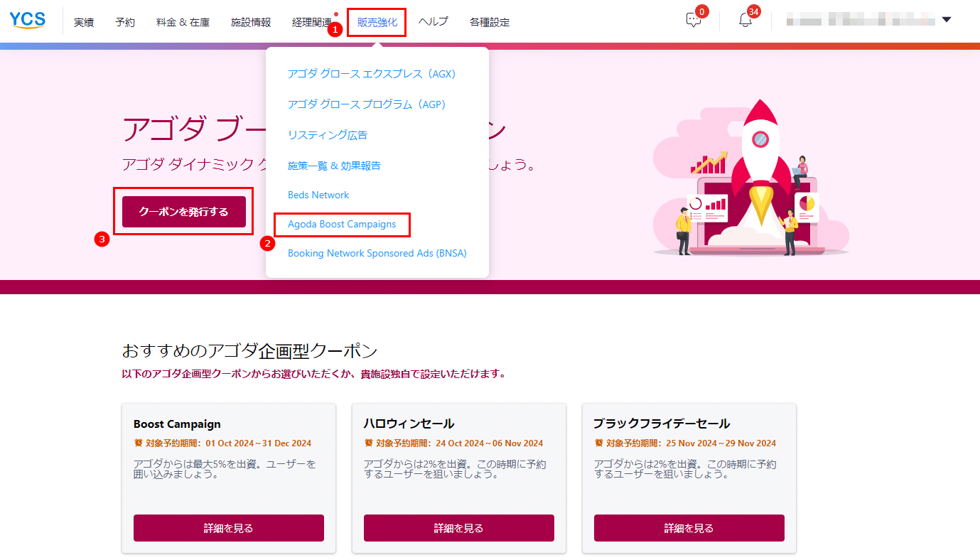This screenshot has width=980, height=560.
Task: Open the 施設情報 menu
Action: [x=251, y=22]
